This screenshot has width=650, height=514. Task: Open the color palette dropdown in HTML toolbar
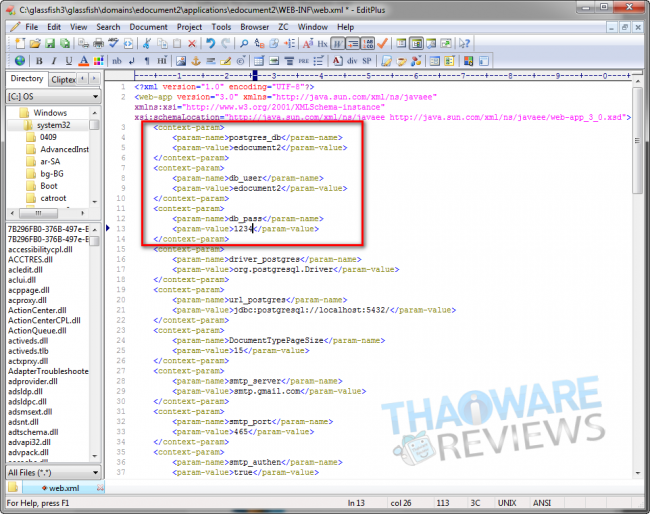pyautogui.click(x=99, y=61)
